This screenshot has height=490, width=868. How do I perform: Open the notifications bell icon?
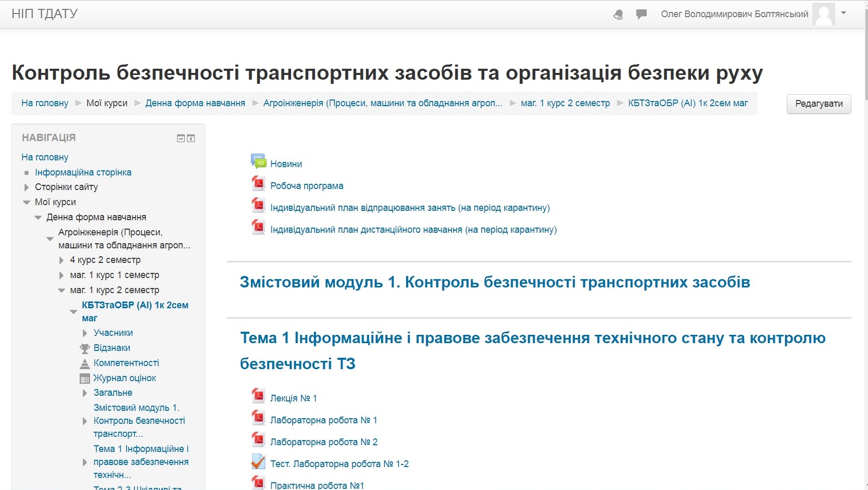pyautogui.click(x=618, y=15)
